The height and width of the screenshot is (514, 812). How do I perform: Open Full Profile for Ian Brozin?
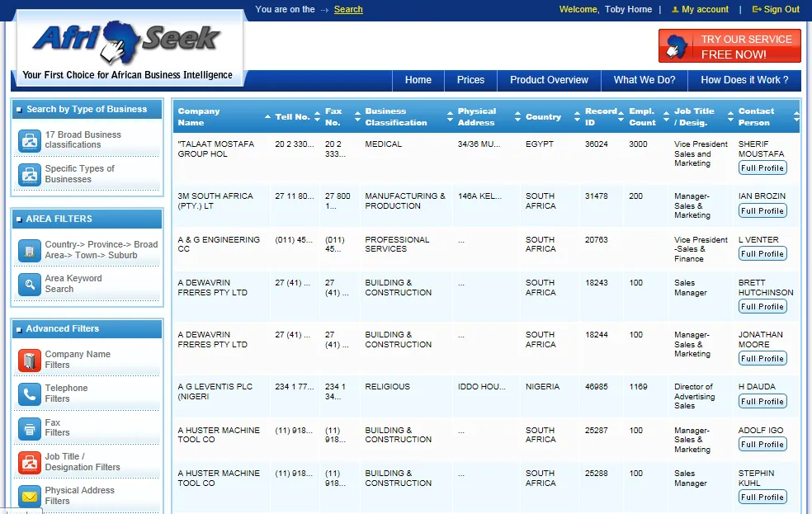click(762, 210)
